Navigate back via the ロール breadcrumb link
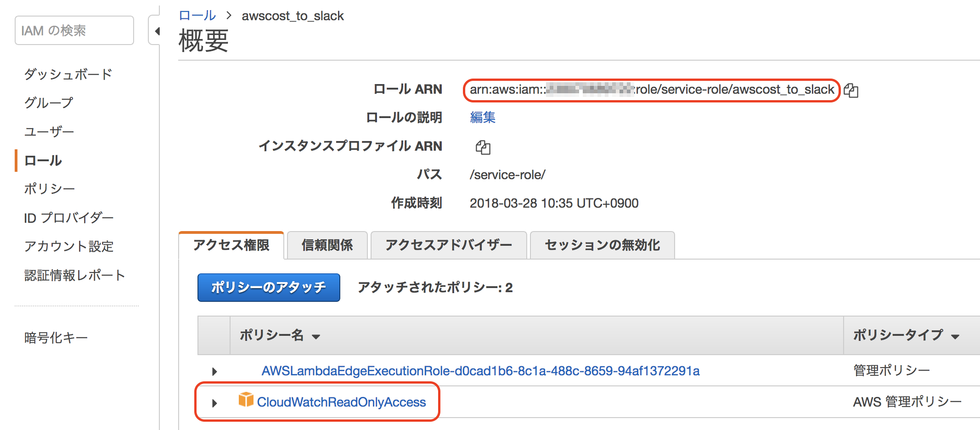This screenshot has height=430, width=980. (x=197, y=15)
